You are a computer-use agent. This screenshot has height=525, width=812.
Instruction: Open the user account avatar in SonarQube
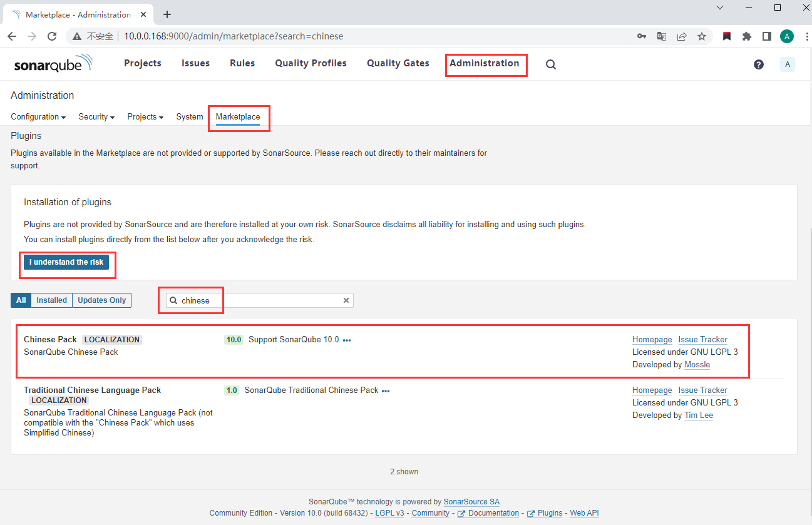pyautogui.click(x=787, y=64)
